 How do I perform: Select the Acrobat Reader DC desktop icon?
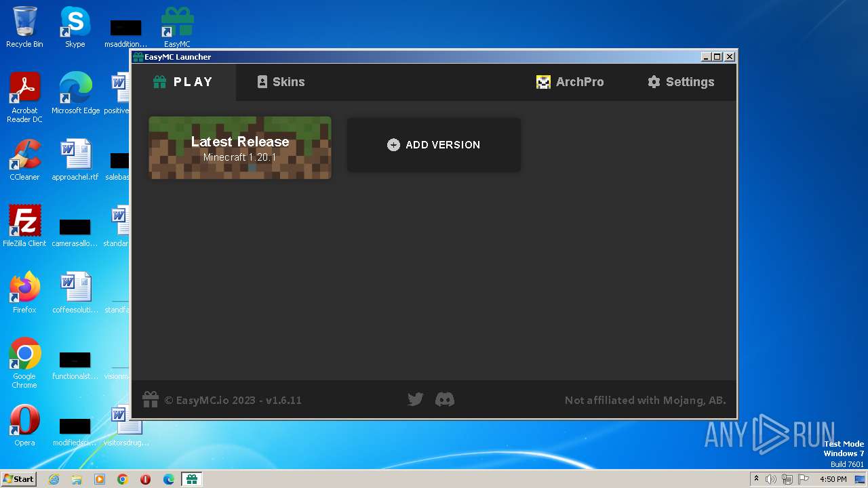(x=24, y=98)
